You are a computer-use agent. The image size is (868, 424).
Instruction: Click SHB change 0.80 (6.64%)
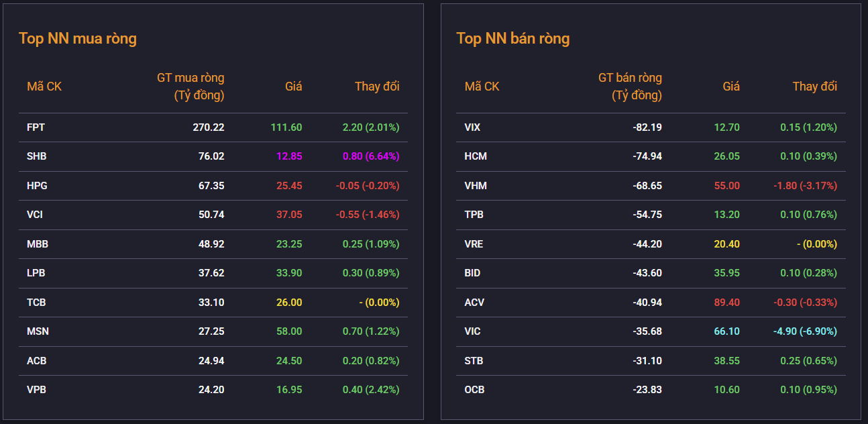coord(371,156)
